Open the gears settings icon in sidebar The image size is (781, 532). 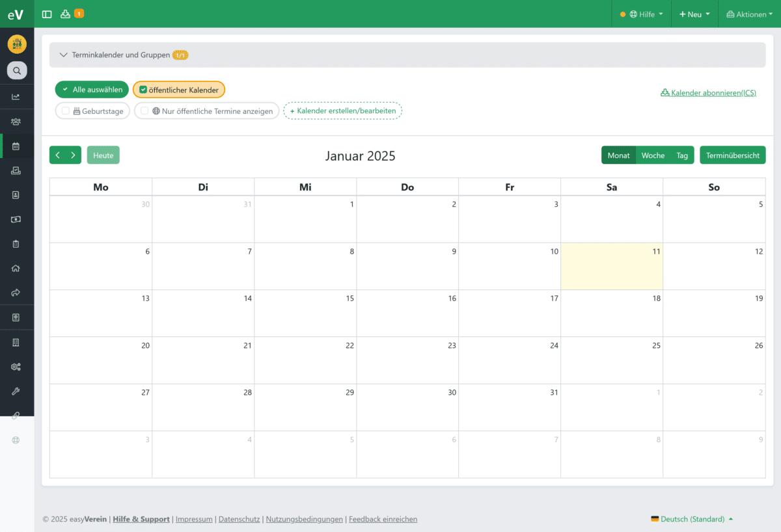16,367
